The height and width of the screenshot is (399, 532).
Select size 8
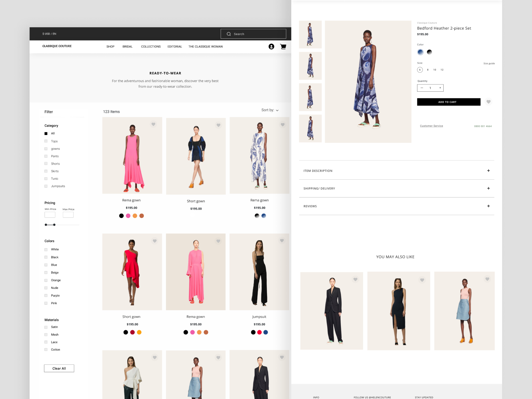click(428, 70)
